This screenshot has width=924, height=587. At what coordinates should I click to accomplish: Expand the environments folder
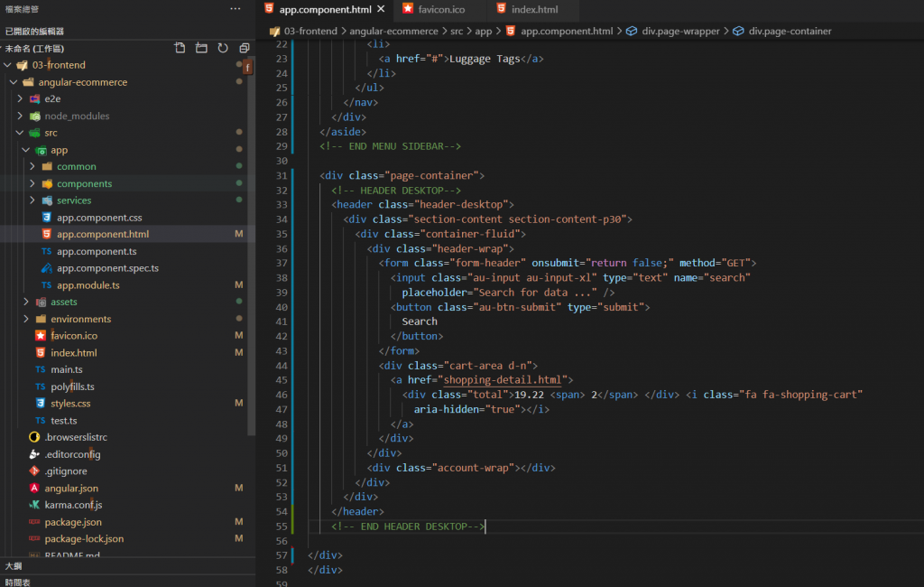click(26, 319)
